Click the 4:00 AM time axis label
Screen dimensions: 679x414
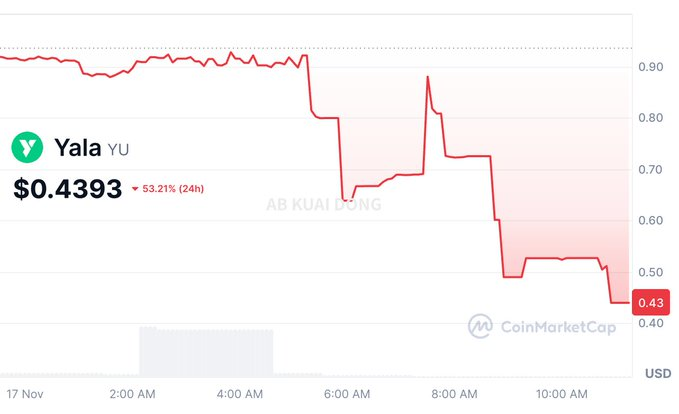[239, 394]
